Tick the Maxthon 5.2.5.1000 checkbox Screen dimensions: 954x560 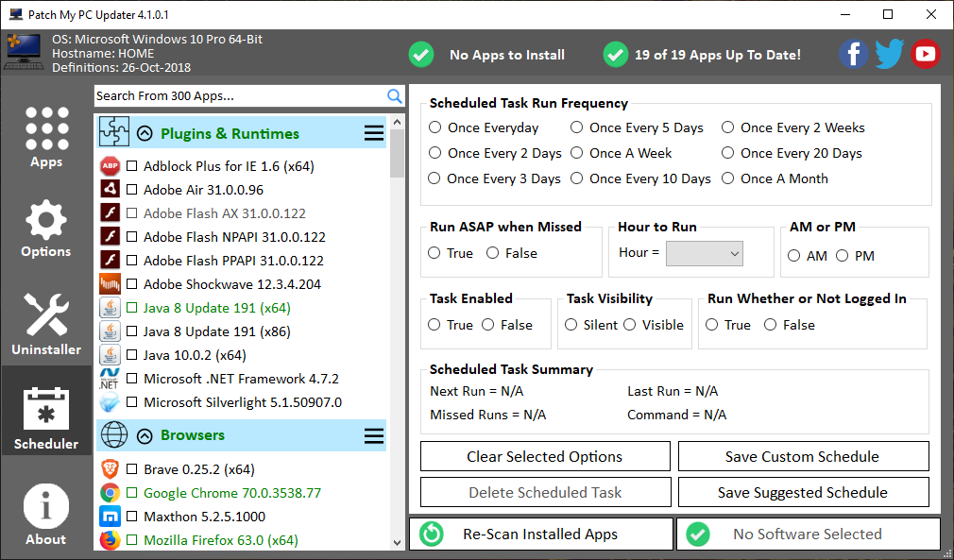(x=132, y=517)
